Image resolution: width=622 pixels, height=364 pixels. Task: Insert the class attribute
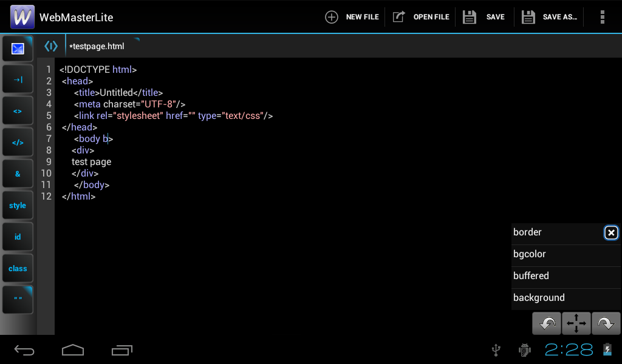tap(18, 268)
